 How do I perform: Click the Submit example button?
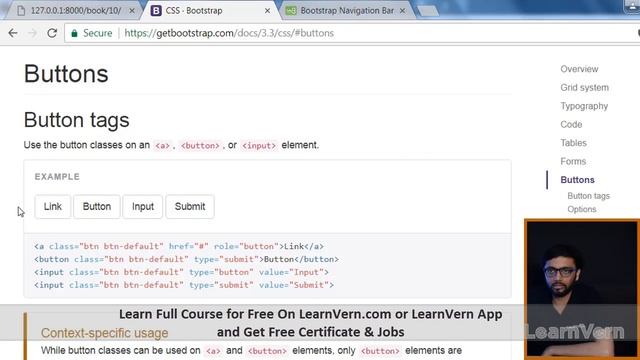pyautogui.click(x=190, y=207)
